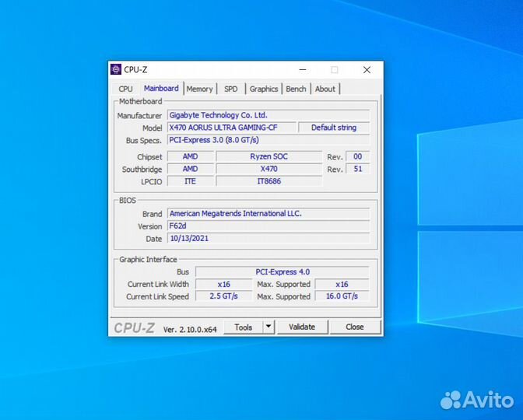Screen dimensions: 523x420
Task: Switch to the CPU tab
Action: point(125,89)
